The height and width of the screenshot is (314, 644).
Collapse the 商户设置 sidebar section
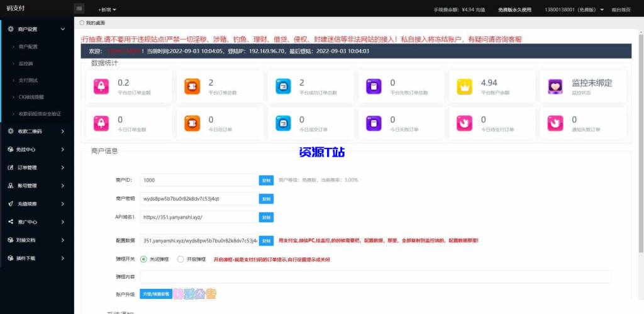63,29
